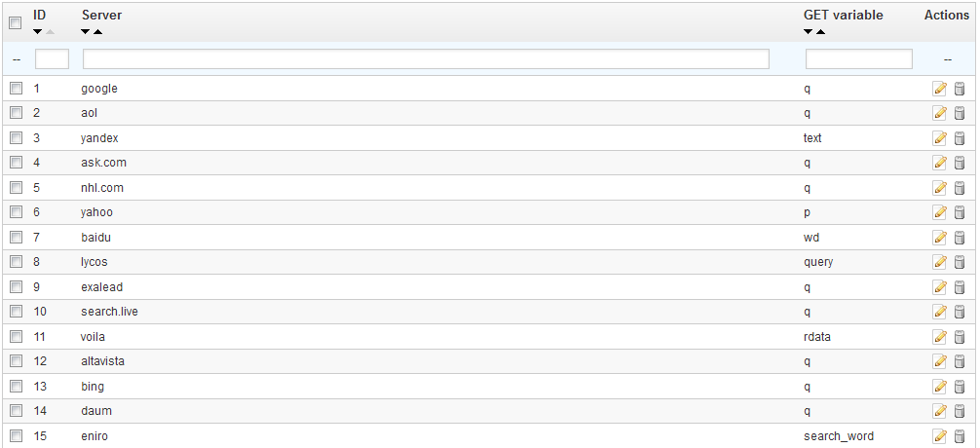Image resolution: width=980 pixels, height=448 pixels.
Task: Edit the baidu row
Action: click(x=939, y=238)
